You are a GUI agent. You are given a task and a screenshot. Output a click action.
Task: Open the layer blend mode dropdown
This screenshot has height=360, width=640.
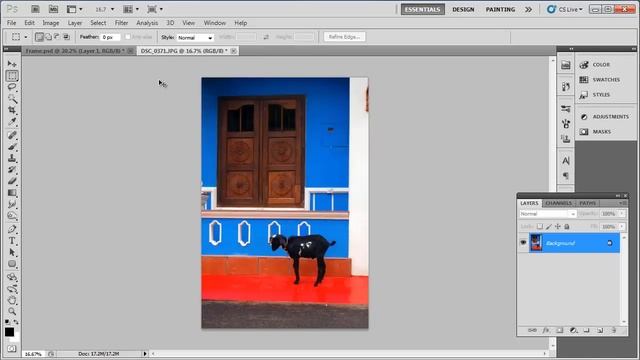pyautogui.click(x=547, y=214)
